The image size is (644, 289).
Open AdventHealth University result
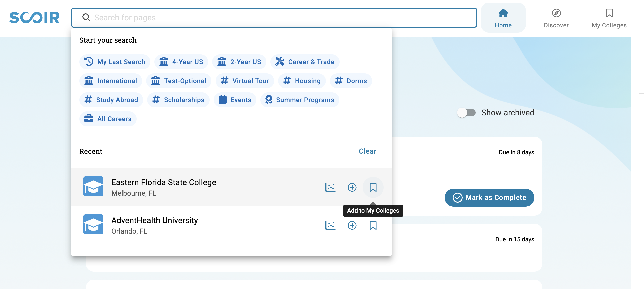[x=231, y=225]
